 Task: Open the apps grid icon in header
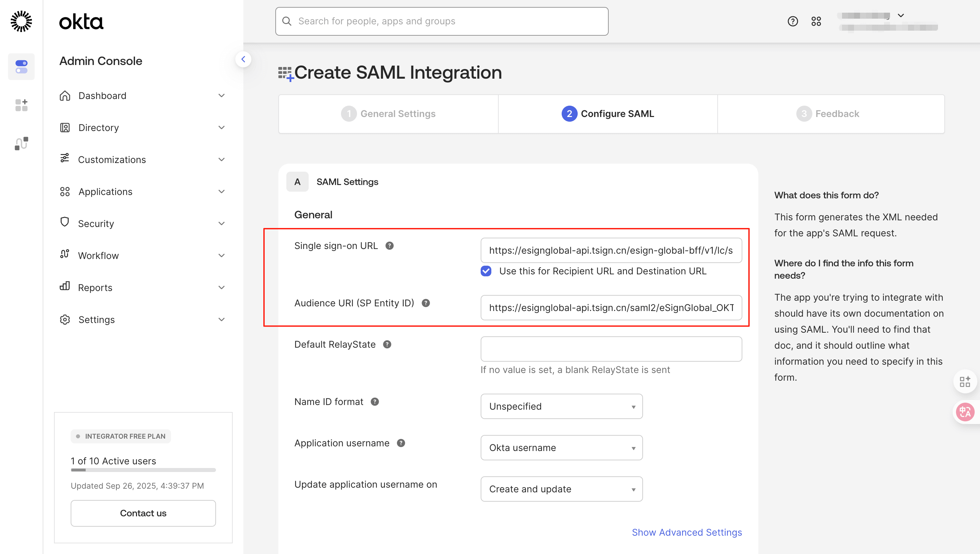(x=816, y=21)
